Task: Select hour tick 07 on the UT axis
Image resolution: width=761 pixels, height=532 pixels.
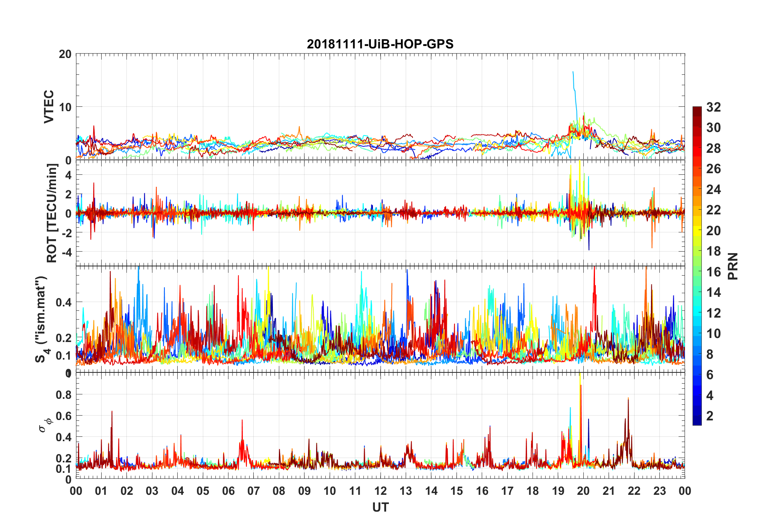Action: 254,491
